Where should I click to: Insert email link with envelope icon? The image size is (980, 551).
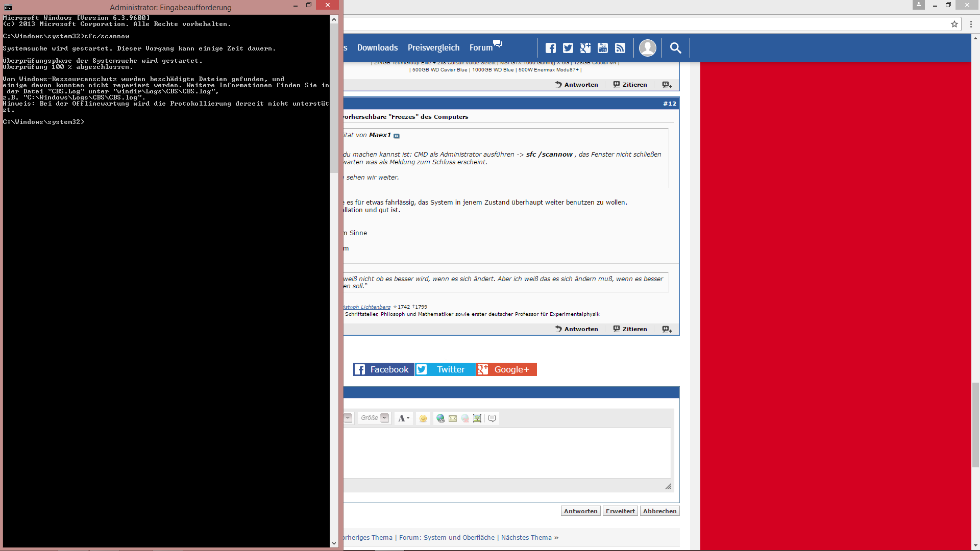click(453, 418)
